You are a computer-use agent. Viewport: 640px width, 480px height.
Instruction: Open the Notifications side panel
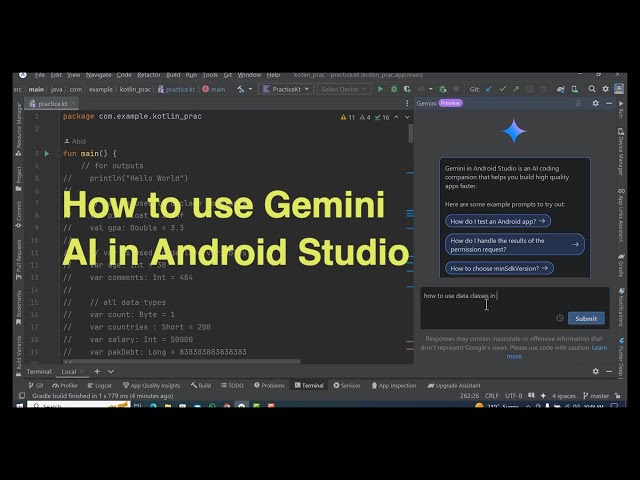(621, 307)
